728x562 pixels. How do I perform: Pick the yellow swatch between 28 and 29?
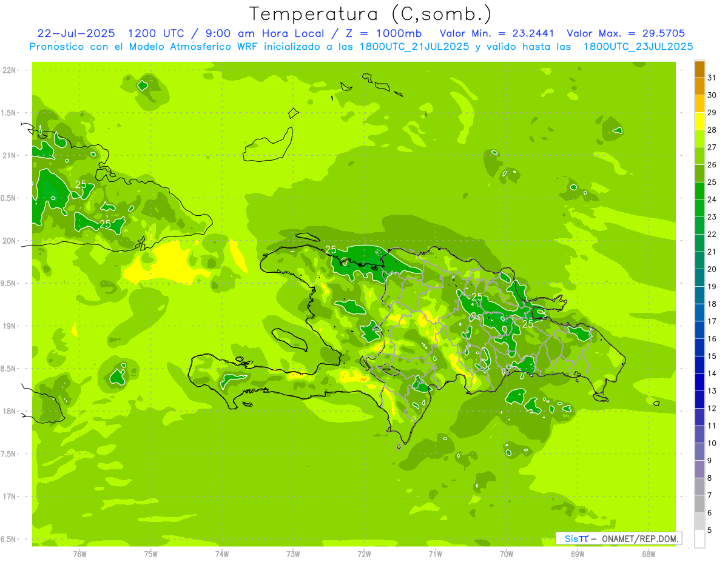pyautogui.click(x=699, y=121)
